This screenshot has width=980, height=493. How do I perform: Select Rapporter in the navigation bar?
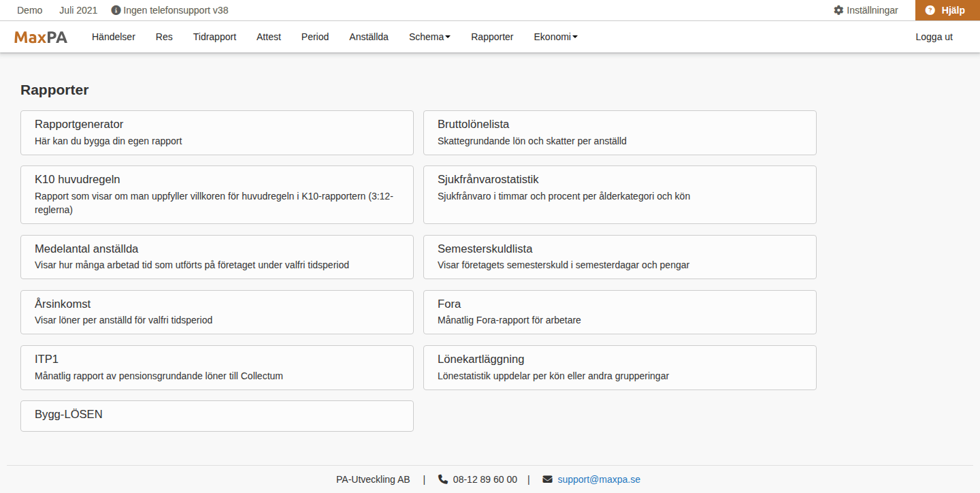coord(492,37)
